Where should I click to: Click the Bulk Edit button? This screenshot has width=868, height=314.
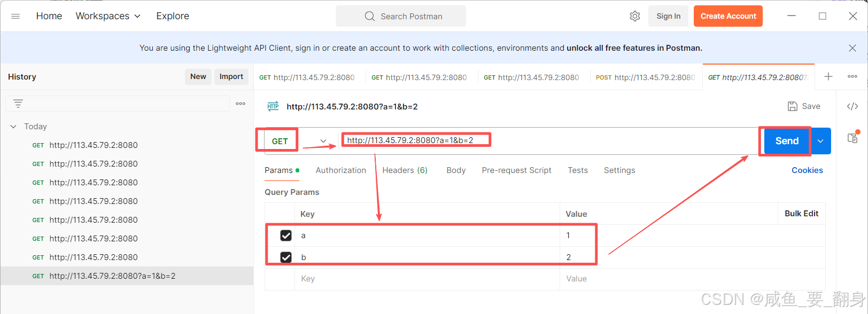click(x=801, y=214)
